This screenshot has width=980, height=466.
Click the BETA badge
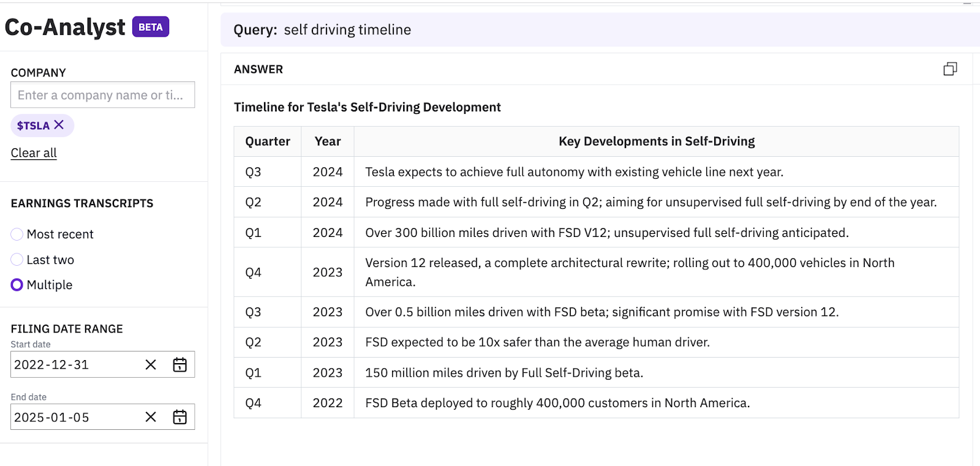pos(151,27)
